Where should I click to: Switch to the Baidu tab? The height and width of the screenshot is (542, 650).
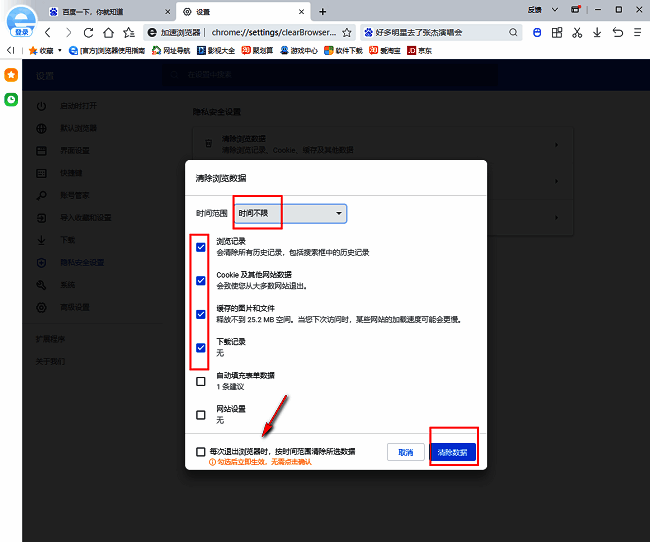pos(107,12)
